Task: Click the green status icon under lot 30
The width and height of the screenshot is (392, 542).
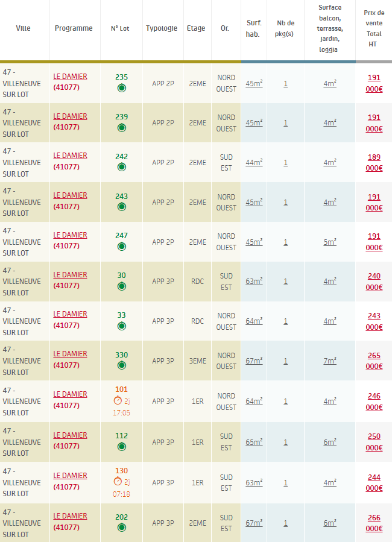Action: pyautogui.click(x=121, y=286)
